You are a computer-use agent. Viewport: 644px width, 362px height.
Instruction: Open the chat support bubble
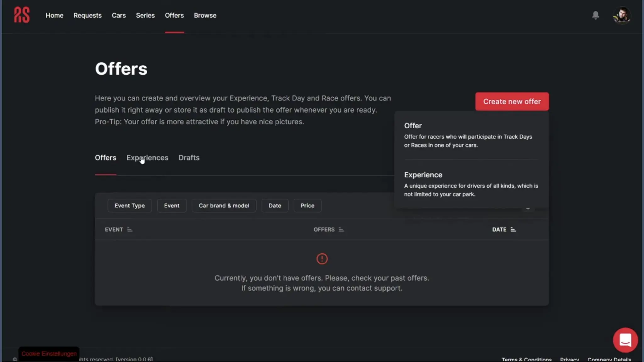tap(625, 340)
